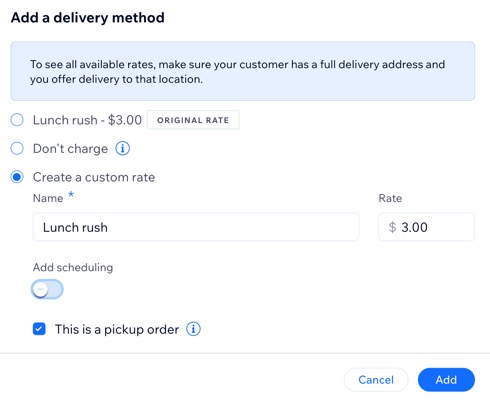This screenshot has width=490, height=404.
Task: Open the info icon beside Don't charge
Action: point(122,148)
